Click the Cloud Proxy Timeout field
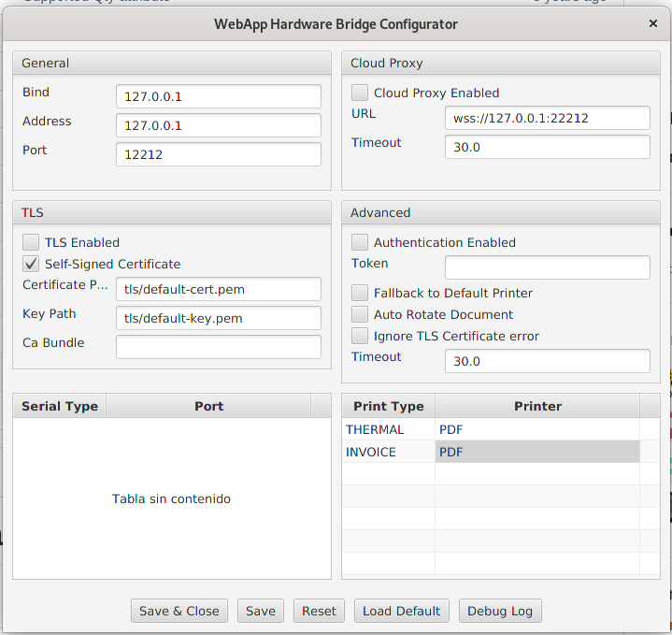 (x=548, y=147)
